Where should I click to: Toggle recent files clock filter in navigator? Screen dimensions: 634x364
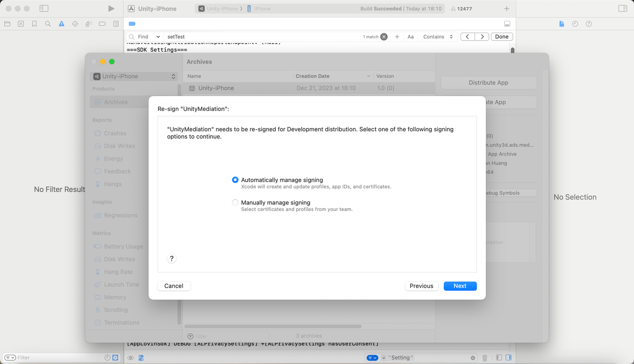point(107,358)
